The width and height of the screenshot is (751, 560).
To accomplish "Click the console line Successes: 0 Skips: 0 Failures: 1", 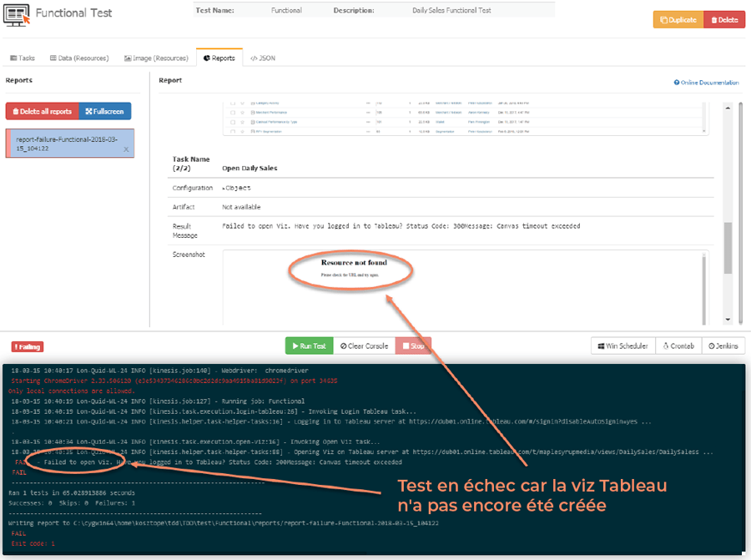I will coord(72,503).
